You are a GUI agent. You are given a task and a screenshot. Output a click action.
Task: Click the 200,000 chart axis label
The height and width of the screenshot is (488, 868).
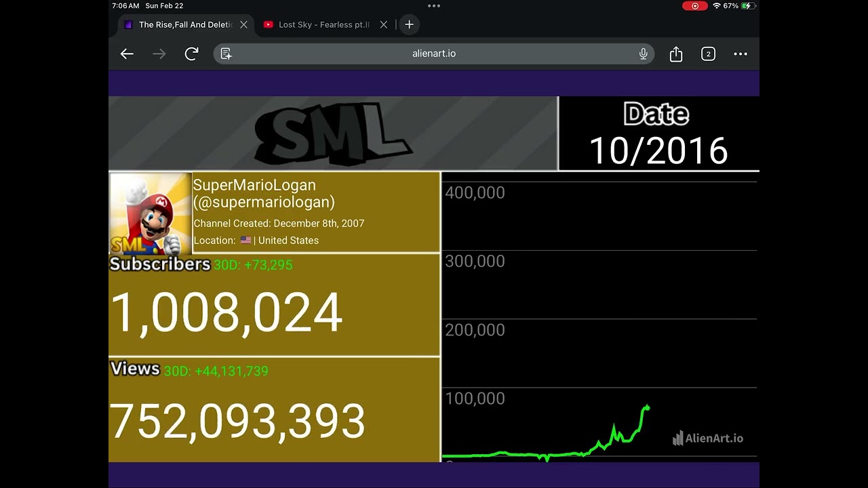click(475, 330)
